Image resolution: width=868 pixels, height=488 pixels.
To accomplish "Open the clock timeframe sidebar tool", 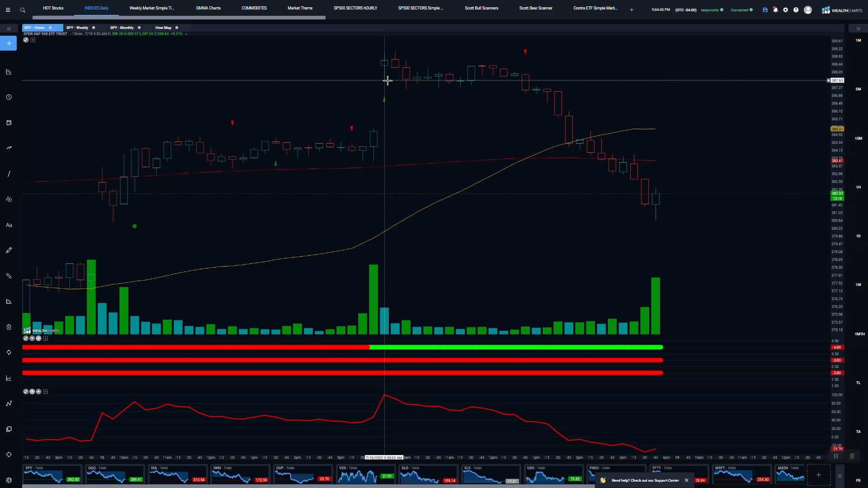I will point(9,97).
